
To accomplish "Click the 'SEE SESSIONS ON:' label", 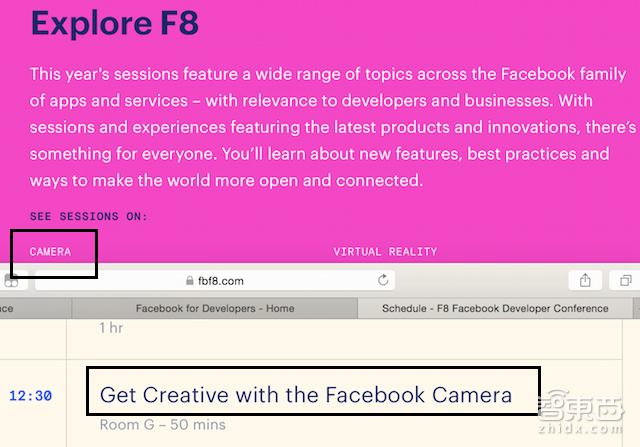I will tap(89, 216).
